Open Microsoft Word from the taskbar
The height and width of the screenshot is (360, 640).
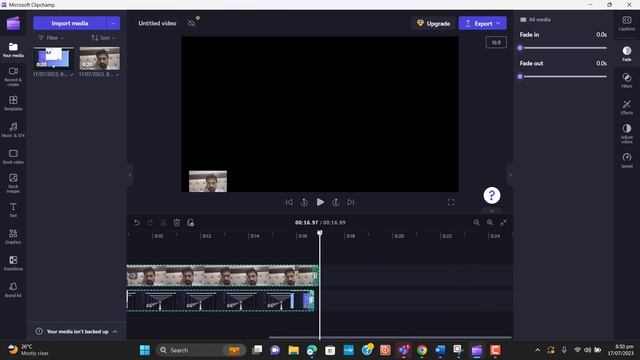point(440,350)
